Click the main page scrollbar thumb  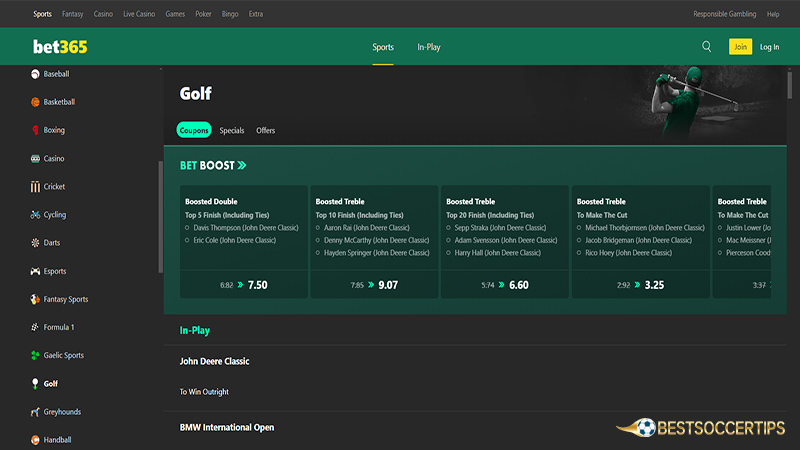(790, 85)
